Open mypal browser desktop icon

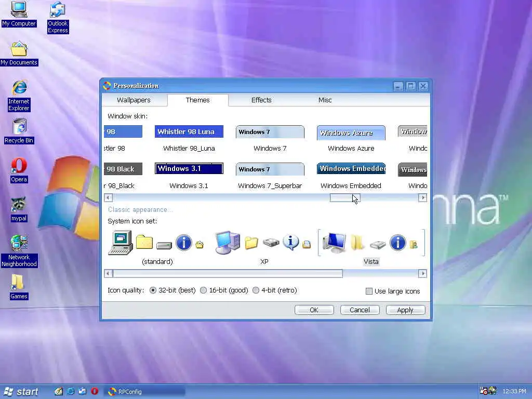[19, 209]
